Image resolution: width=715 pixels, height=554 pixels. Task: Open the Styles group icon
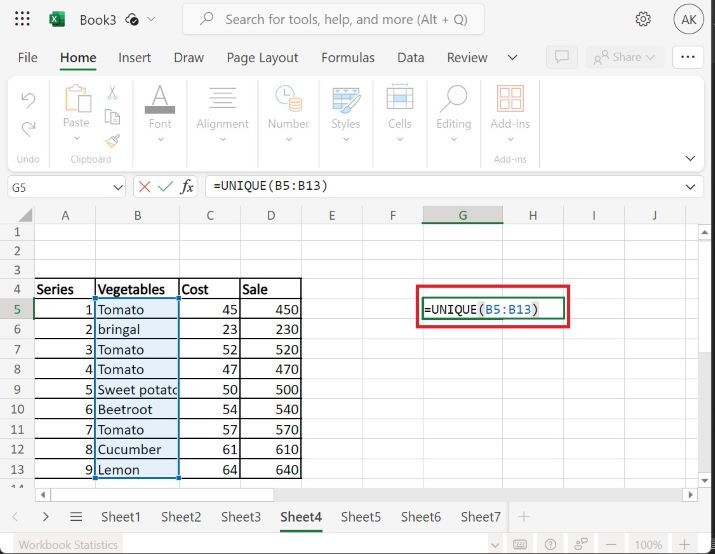346,100
